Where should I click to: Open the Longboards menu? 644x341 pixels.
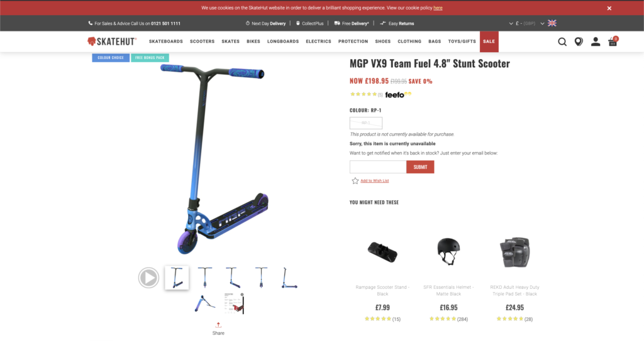click(x=283, y=41)
